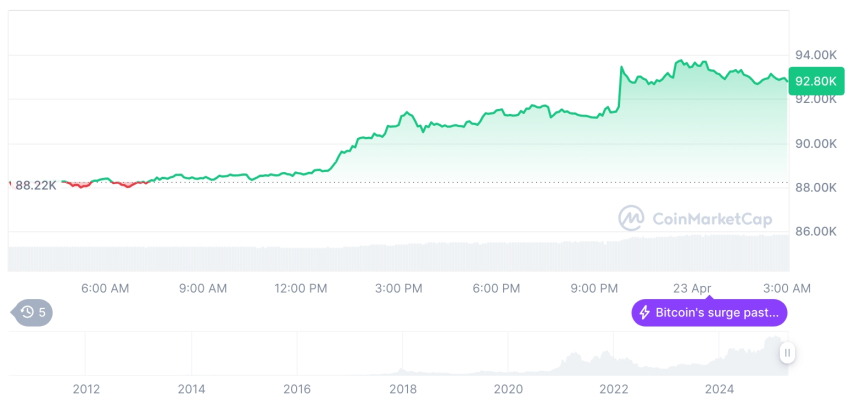Click the 23 Apr date axis label
Screen dimensions: 860x401
coord(693,288)
